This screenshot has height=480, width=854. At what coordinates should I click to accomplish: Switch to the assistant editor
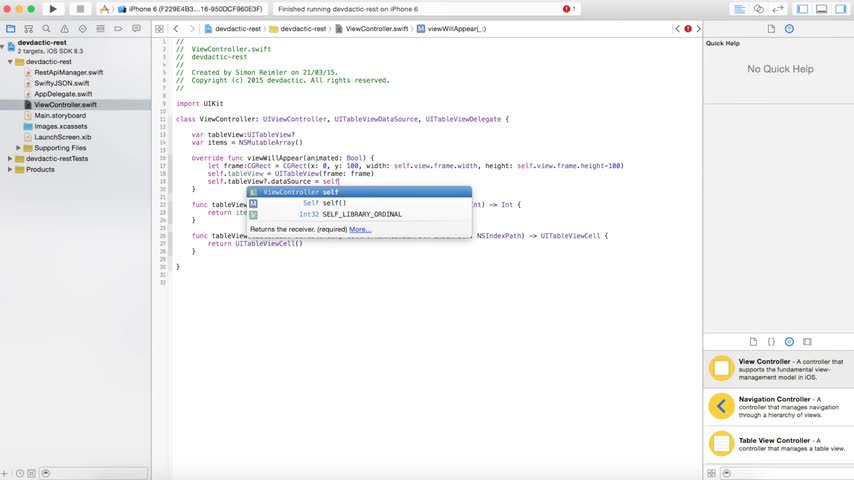[759, 9]
